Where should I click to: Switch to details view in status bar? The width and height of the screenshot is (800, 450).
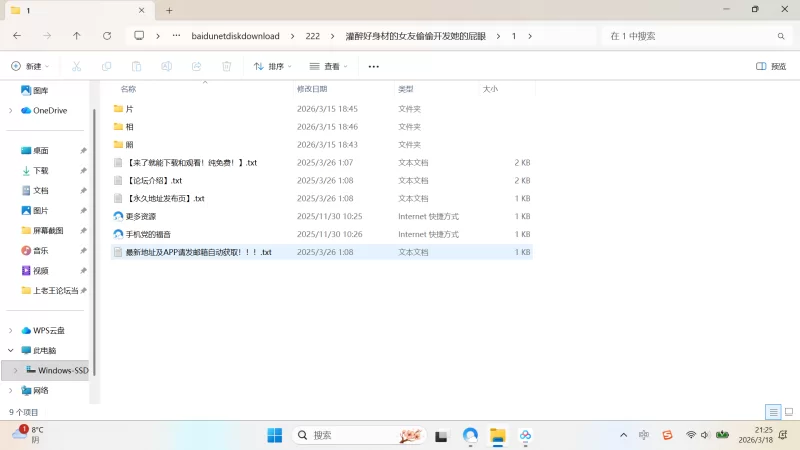click(773, 412)
